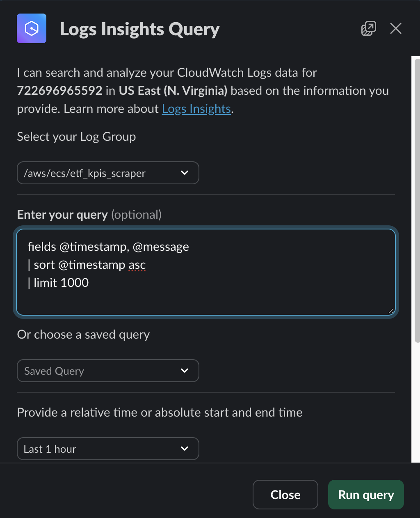Screen dimensions: 420x518
Task: Click the Close button
Action: click(285, 495)
